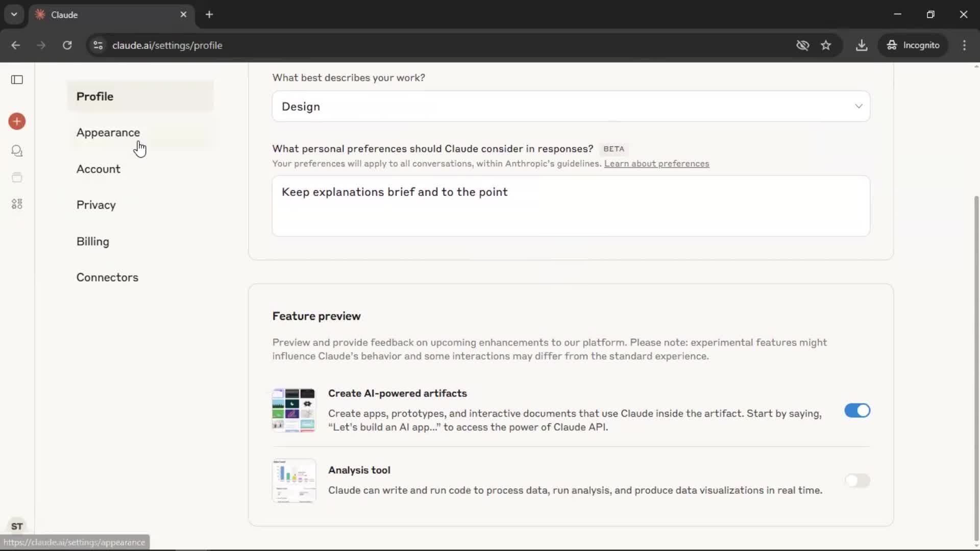The image size is (980, 551).
Task: Open the ST user avatar menu
Action: (17, 526)
